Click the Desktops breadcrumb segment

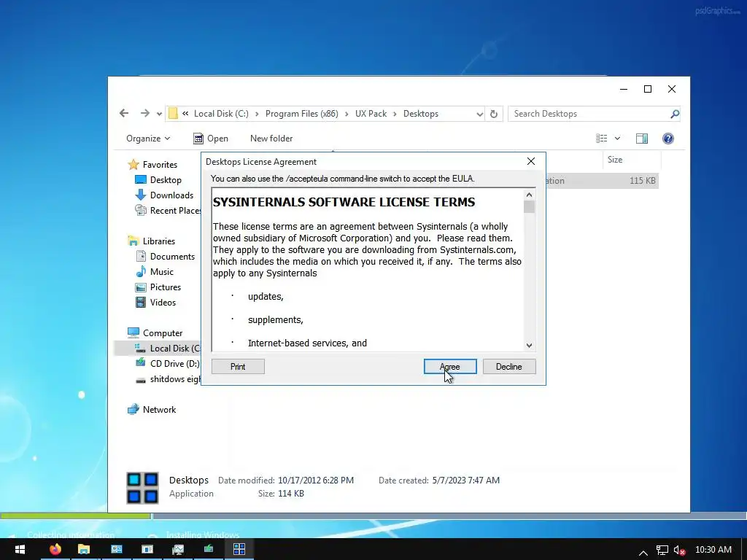(x=421, y=114)
